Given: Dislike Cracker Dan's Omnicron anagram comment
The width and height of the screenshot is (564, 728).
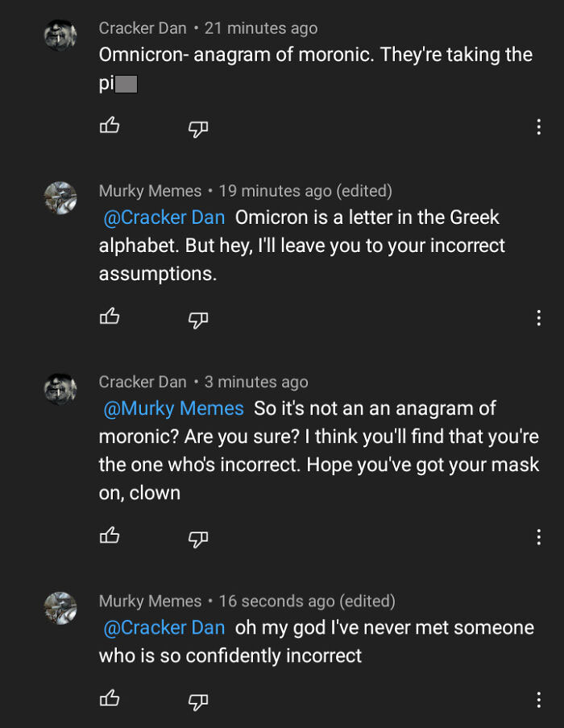Looking at the screenshot, I should (x=198, y=127).
